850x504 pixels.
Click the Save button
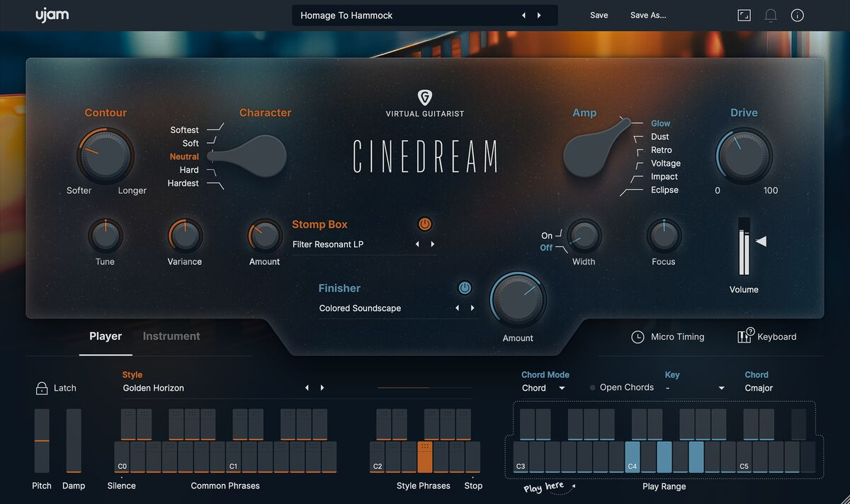coord(599,16)
